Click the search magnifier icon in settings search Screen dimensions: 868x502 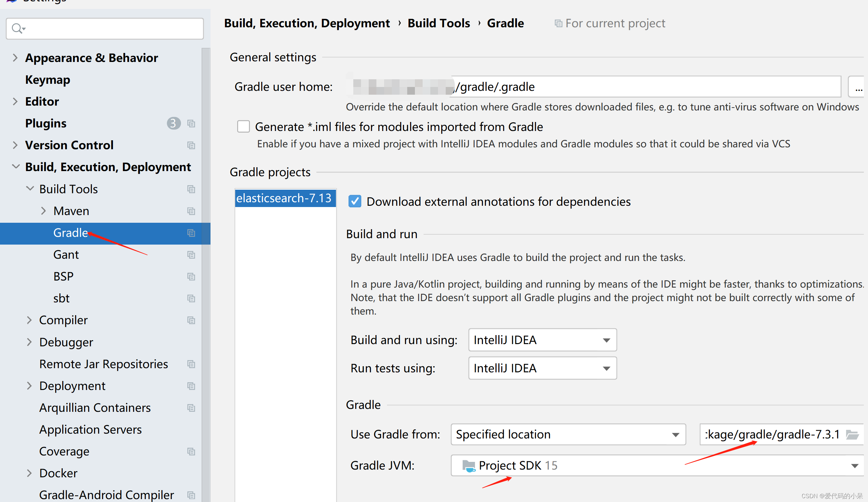[x=18, y=29]
